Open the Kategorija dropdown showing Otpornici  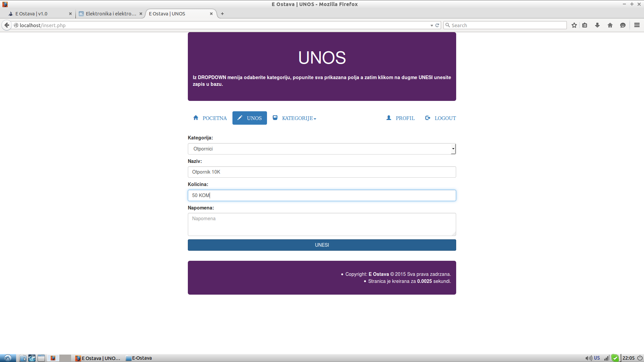[322, 149]
